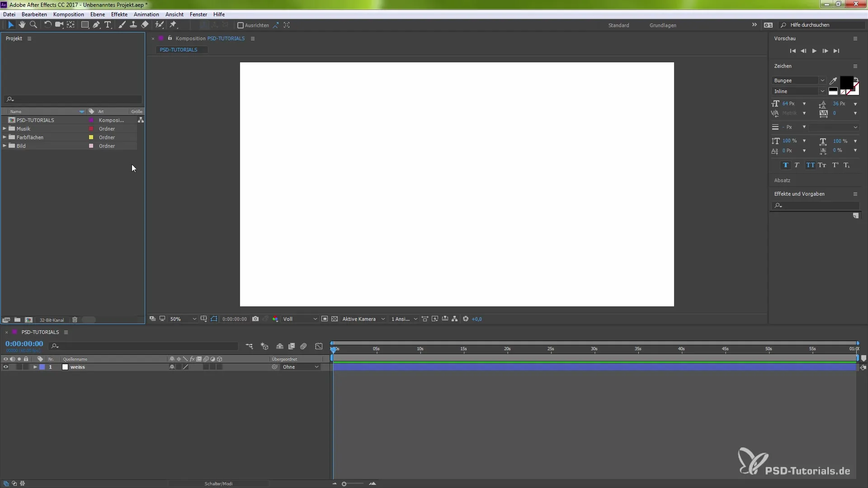The image size is (868, 488).
Task: Toggle Superscript button in Zeichen panel
Action: (x=835, y=165)
